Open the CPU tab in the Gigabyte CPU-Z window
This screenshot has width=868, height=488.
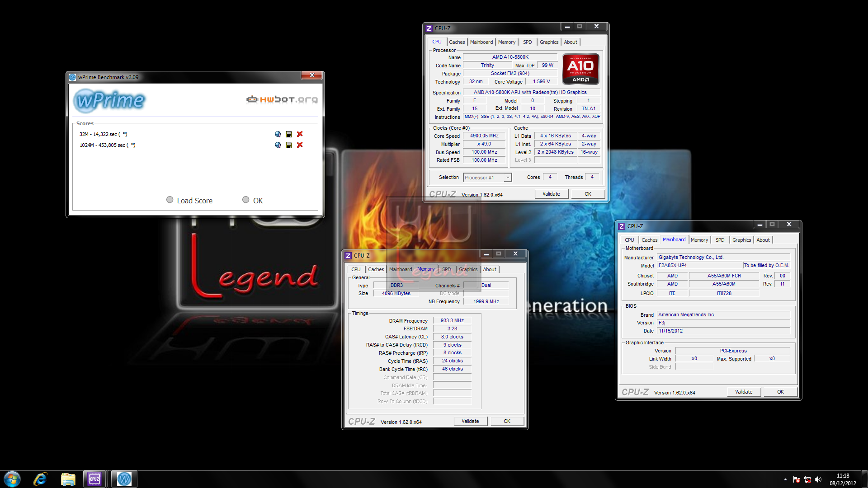point(629,240)
